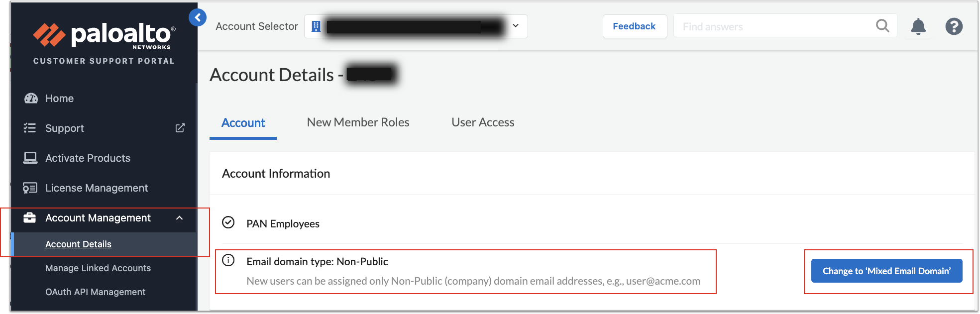The image size is (980, 314).
Task: Click the search magnifier icon
Action: tap(882, 26)
